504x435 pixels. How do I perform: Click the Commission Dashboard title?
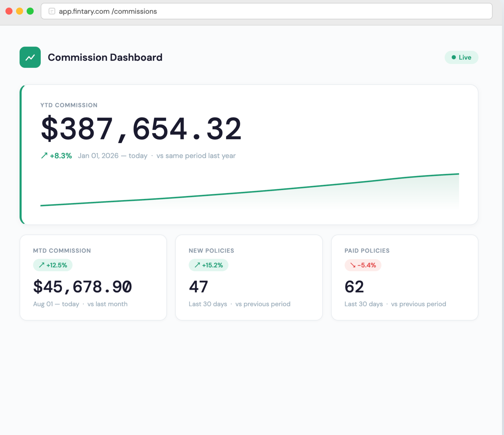[x=105, y=57]
